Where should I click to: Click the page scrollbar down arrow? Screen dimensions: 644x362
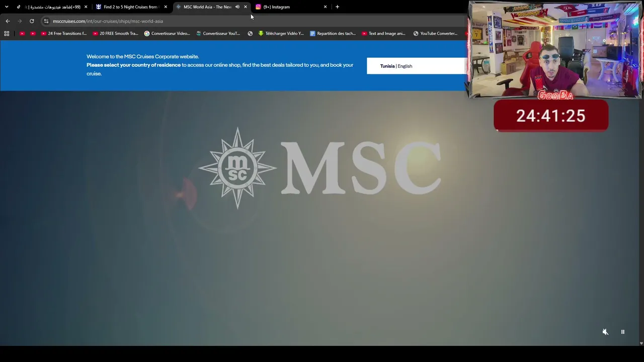[641, 343]
